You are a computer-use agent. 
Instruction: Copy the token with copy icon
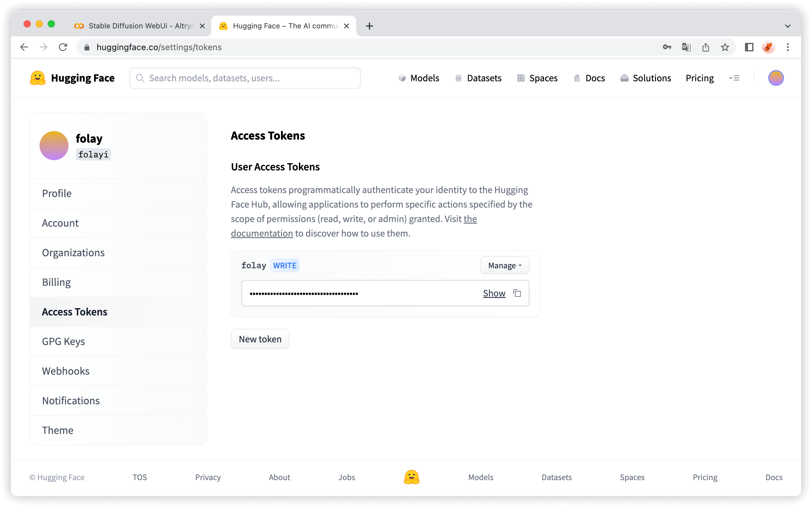coord(517,293)
